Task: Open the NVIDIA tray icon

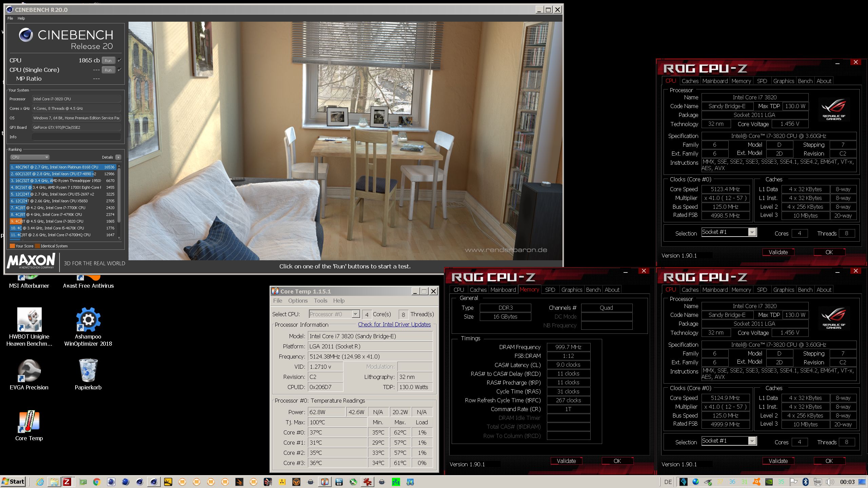Action: 769,482
